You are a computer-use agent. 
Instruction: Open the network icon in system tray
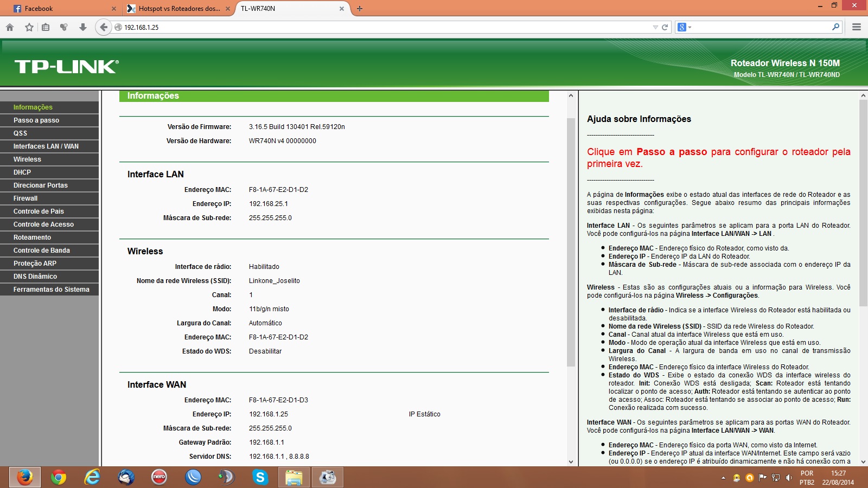[776, 478]
